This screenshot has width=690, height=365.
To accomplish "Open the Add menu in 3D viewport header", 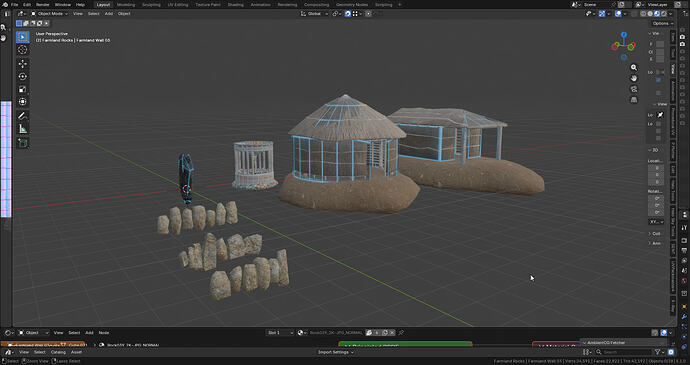I will click(x=109, y=14).
